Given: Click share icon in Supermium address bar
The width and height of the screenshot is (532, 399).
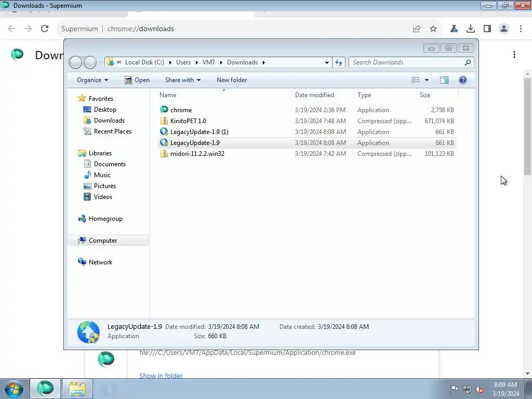Looking at the screenshot, I should click(417, 29).
